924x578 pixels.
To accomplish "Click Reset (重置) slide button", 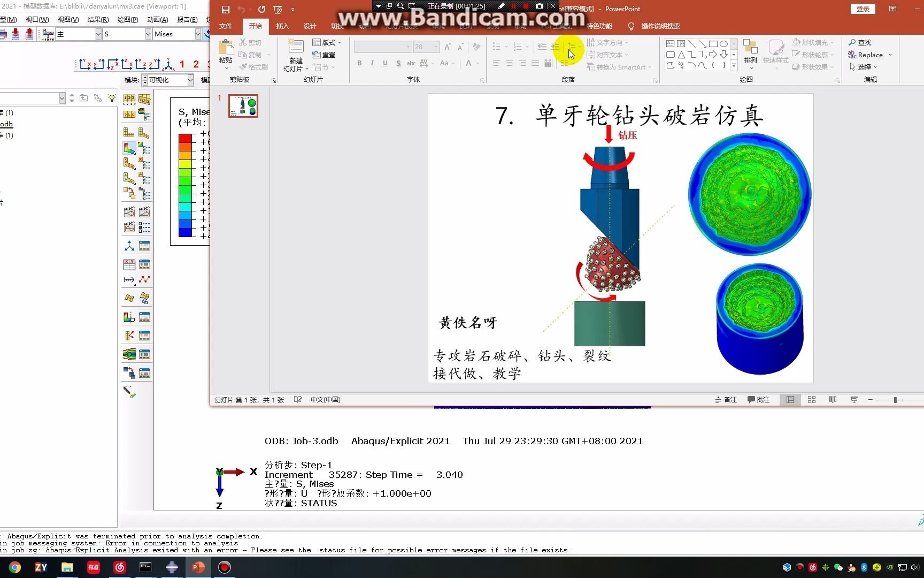I will 324,55.
